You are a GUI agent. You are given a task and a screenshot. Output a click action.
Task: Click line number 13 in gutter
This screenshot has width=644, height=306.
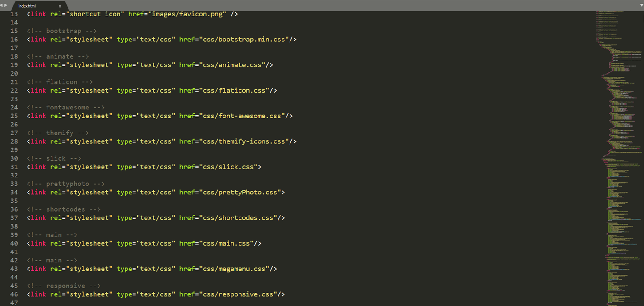pyautogui.click(x=14, y=14)
